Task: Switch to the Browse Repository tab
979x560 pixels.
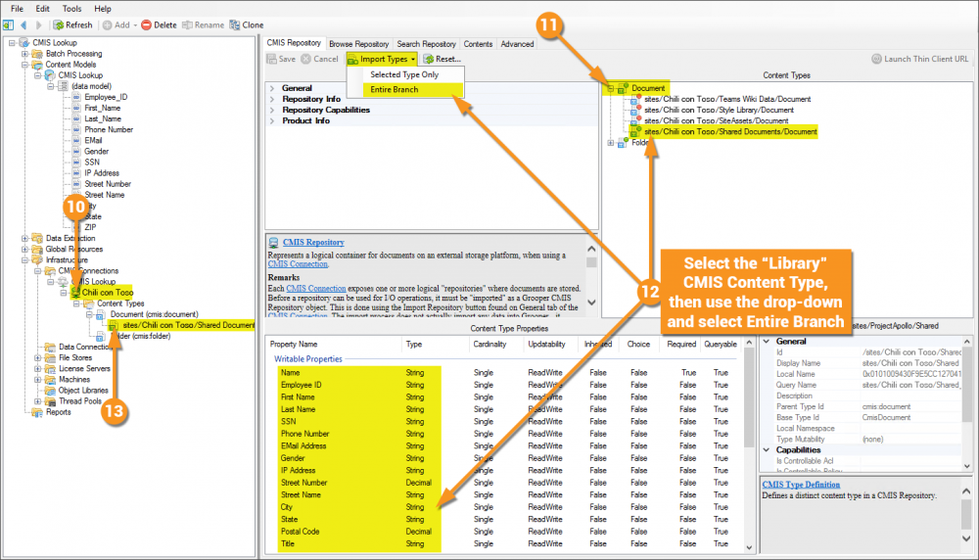Action: click(358, 44)
